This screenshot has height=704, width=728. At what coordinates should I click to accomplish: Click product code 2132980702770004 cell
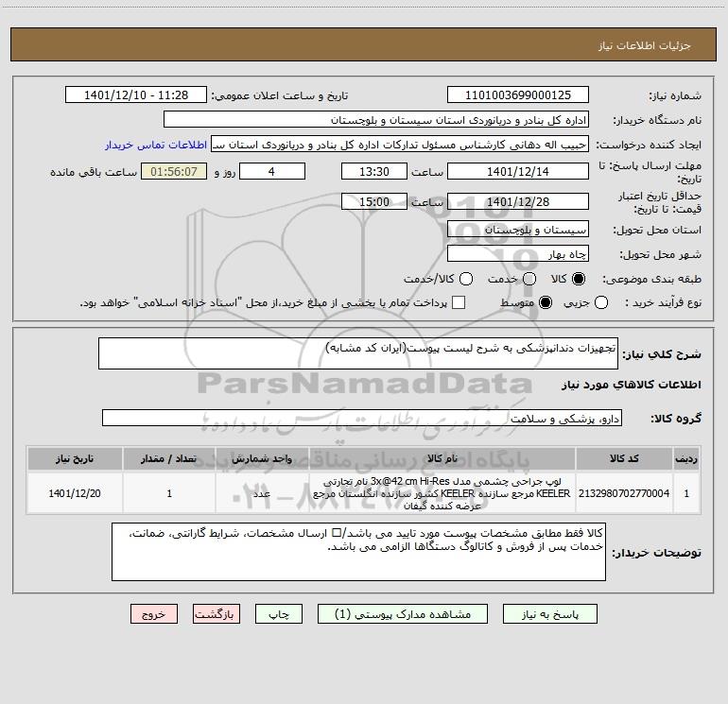pyautogui.click(x=624, y=493)
